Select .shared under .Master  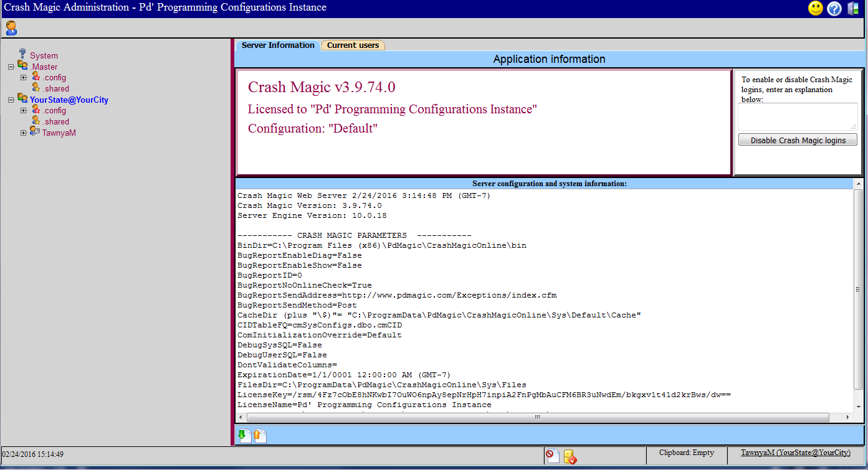coord(56,89)
